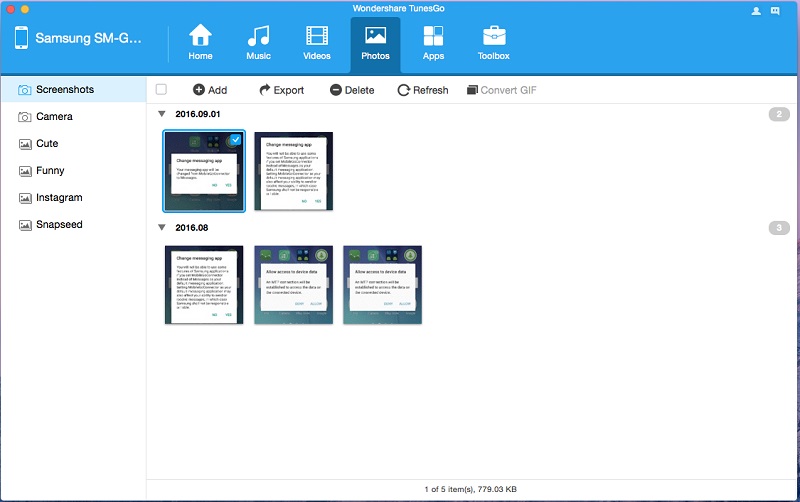The image size is (800, 502).
Task: Open the Apps section
Action: [433, 36]
